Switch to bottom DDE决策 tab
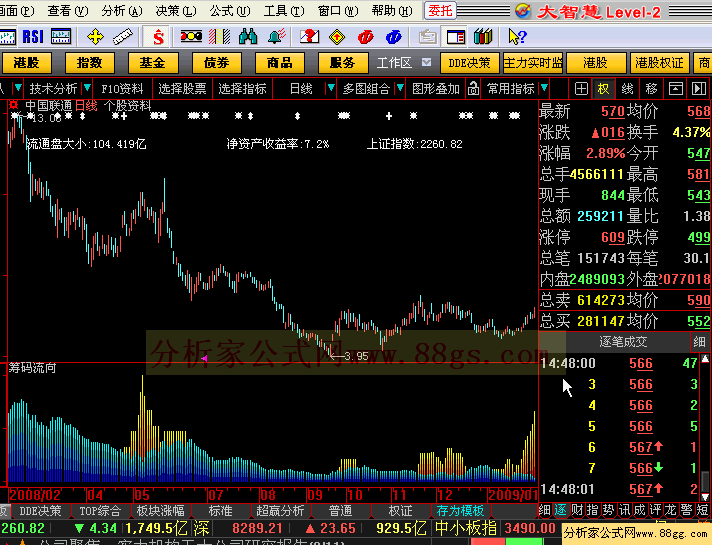The height and width of the screenshot is (545, 712). tap(40, 511)
